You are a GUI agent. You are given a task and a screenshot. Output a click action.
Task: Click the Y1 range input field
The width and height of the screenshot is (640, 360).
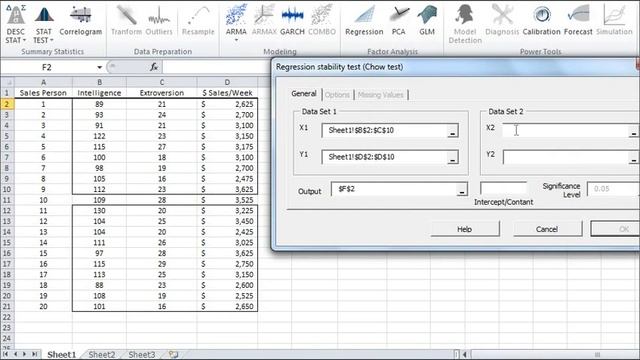pyautogui.click(x=384, y=157)
